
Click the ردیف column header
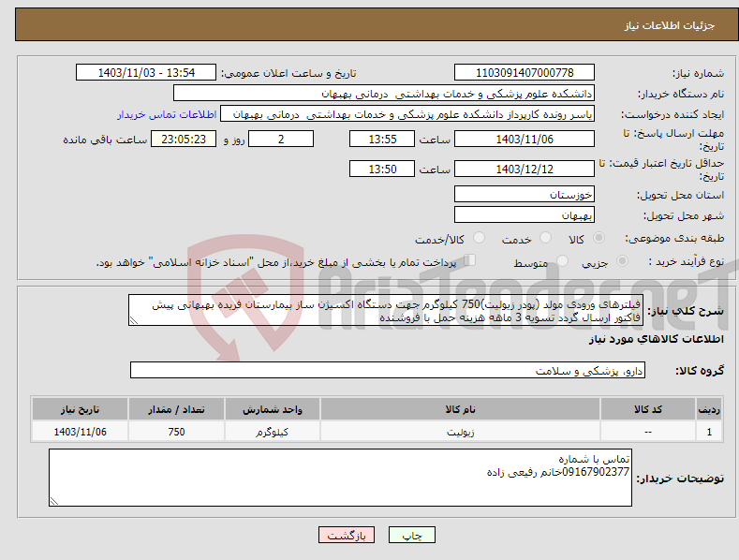[709, 409]
